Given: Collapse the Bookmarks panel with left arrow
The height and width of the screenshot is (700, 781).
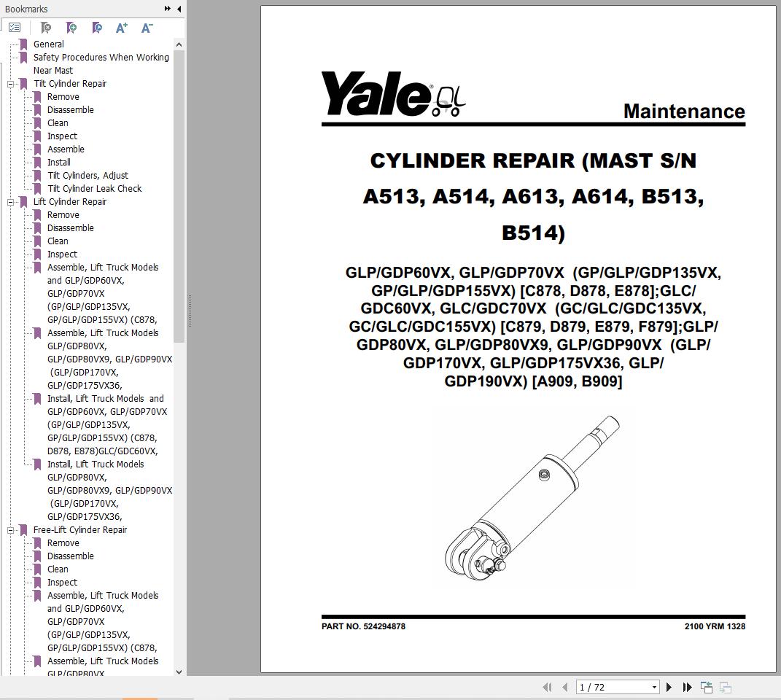Looking at the screenshot, I should [x=179, y=9].
